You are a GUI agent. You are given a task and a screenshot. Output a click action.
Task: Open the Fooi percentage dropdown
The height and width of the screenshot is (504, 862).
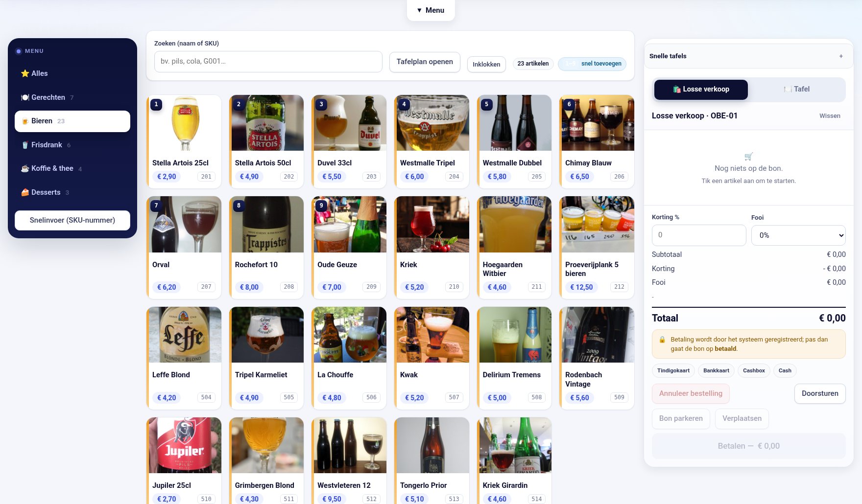pyautogui.click(x=798, y=235)
